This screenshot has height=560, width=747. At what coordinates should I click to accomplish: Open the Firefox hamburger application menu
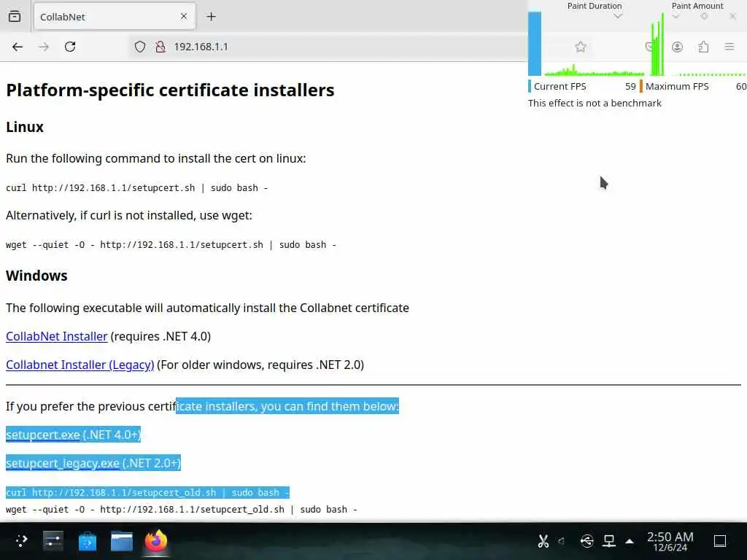point(729,47)
